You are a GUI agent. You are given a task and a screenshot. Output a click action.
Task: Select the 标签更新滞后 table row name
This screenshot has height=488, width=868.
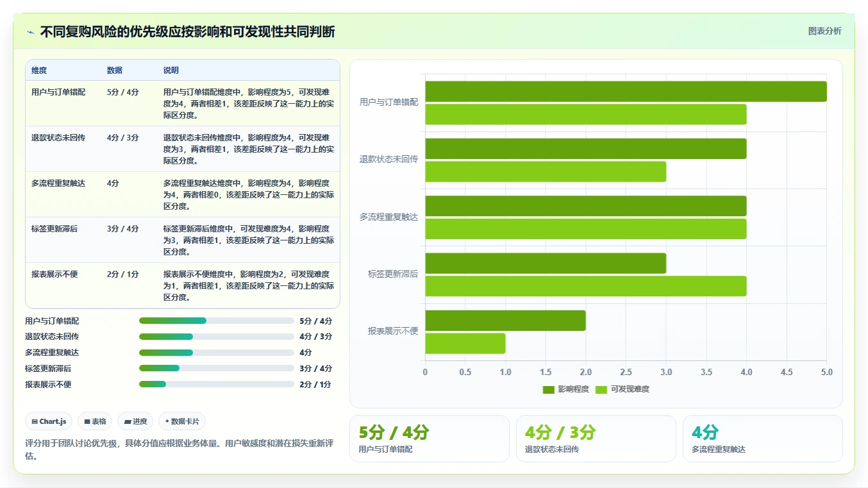[x=54, y=228]
